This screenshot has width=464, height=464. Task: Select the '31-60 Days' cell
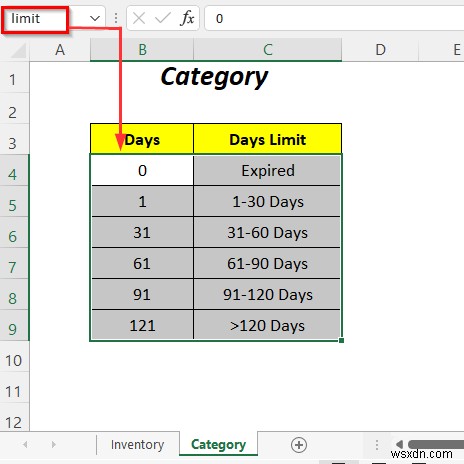[x=268, y=232]
